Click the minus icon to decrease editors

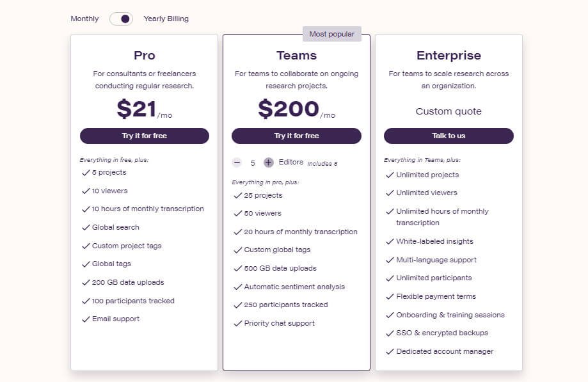(x=237, y=163)
